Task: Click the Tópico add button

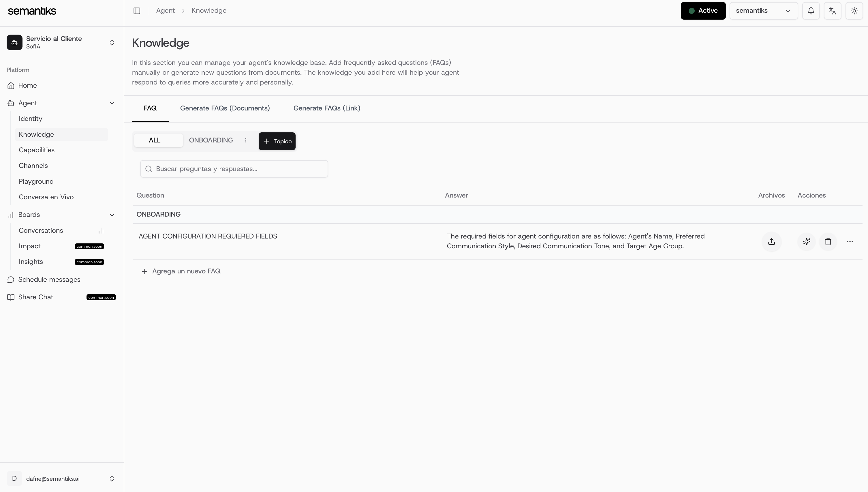Action: point(277,141)
